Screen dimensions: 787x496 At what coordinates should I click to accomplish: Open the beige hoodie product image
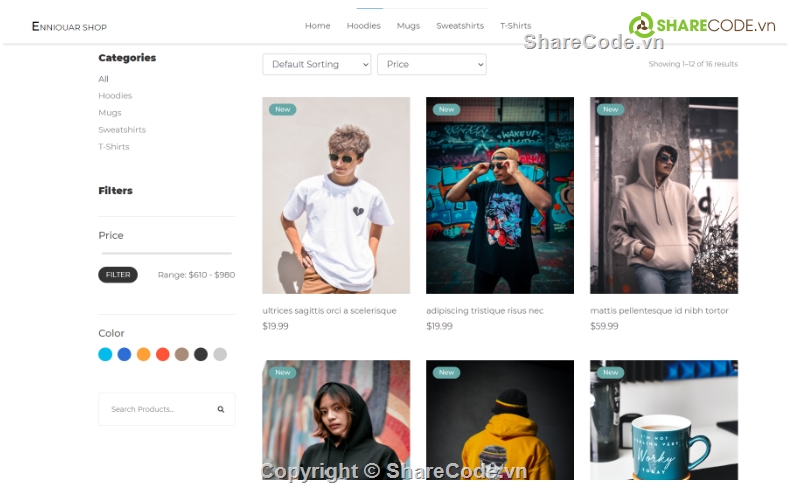click(x=664, y=195)
